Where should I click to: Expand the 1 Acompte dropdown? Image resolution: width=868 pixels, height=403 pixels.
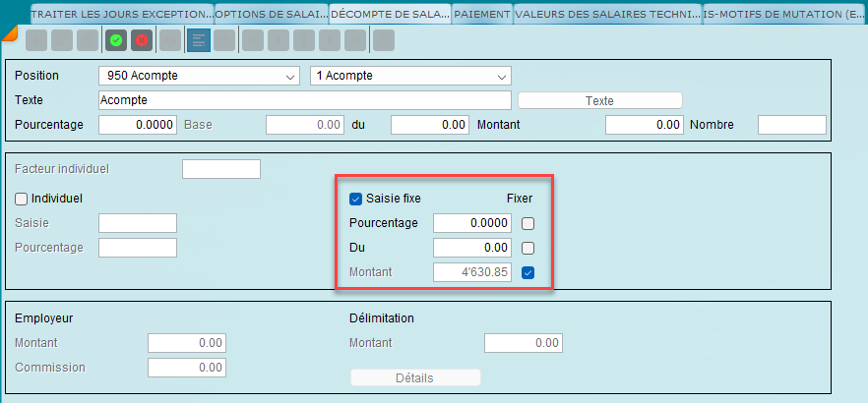[410, 76]
